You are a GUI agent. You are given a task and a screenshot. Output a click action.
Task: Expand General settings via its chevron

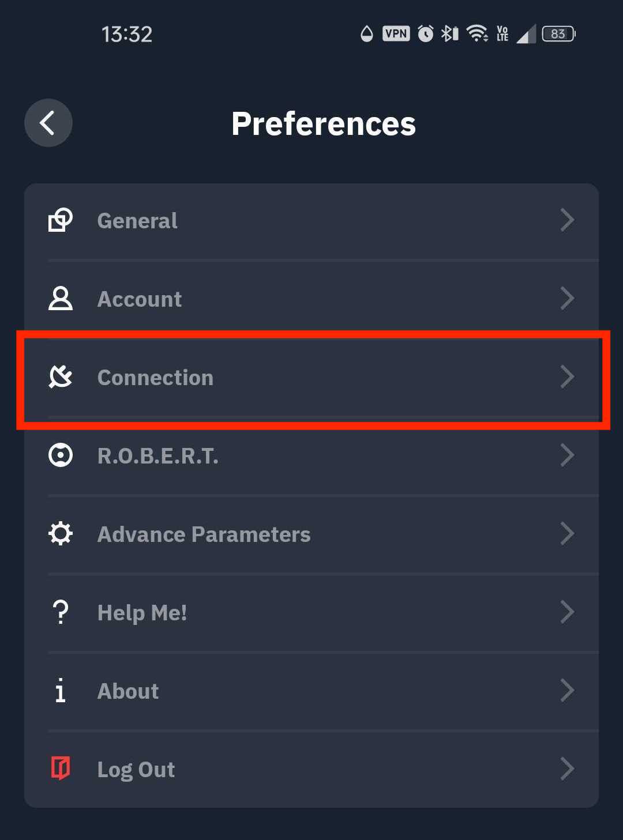[x=567, y=220]
